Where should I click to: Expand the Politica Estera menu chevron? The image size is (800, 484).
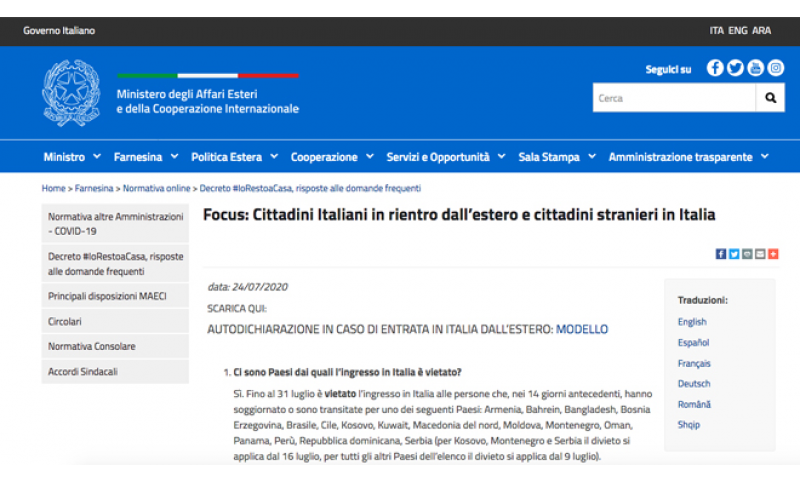pyautogui.click(x=274, y=157)
